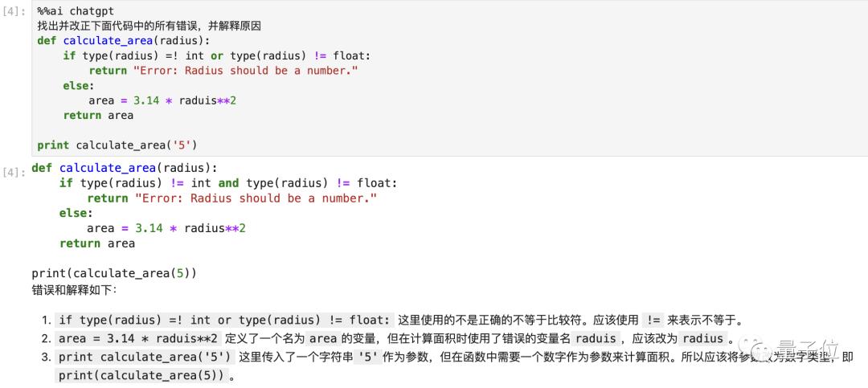Click the output cell prompt [4]:
868x388 pixels.
click(x=14, y=173)
